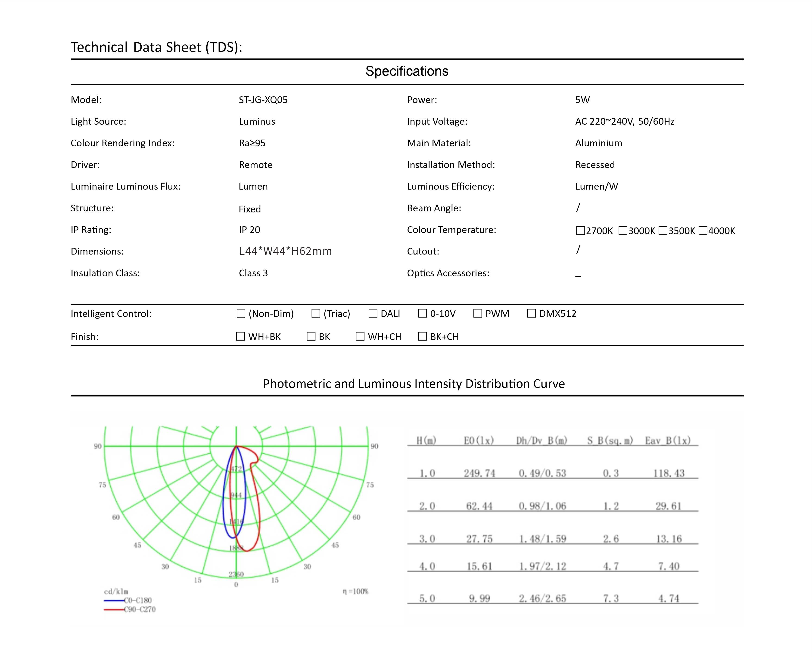
Task: Select the DALI control checkbox
Action: (x=373, y=313)
